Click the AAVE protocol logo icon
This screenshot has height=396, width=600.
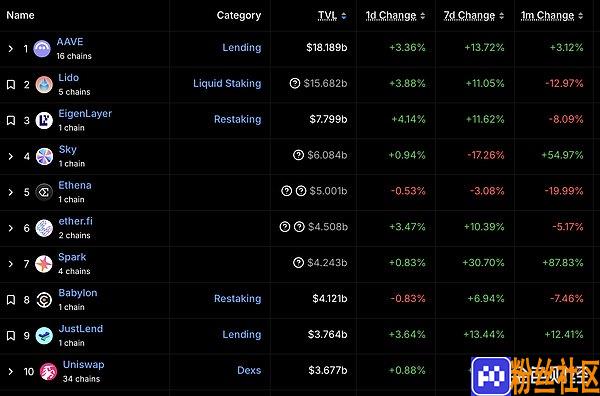tap(42, 49)
